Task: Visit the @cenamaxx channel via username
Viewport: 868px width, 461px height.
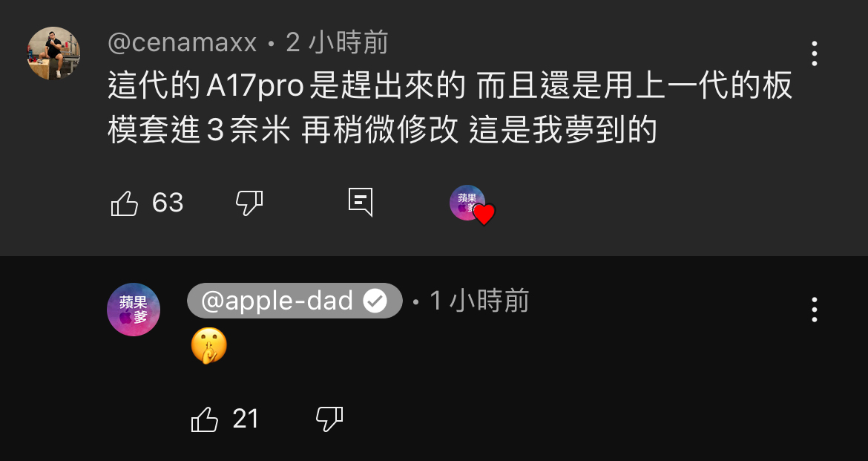Action: click(x=182, y=42)
